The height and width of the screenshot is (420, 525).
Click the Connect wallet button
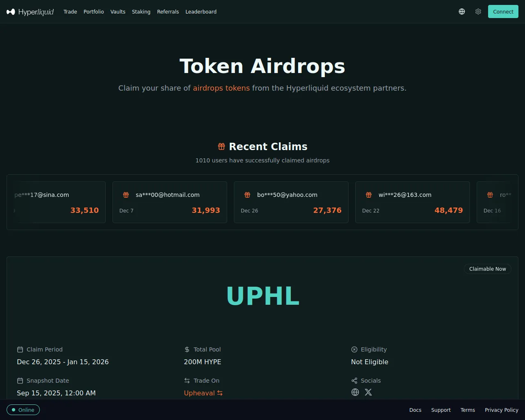(503, 11)
